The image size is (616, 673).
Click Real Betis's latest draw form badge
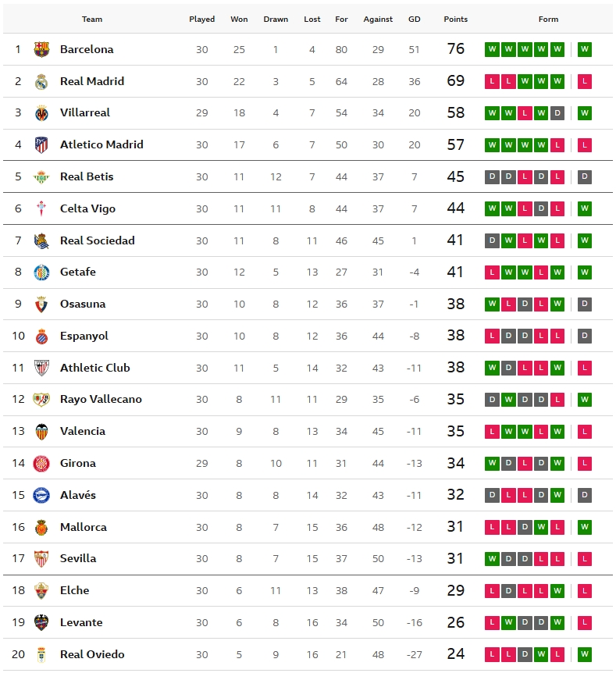[x=585, y=176]
